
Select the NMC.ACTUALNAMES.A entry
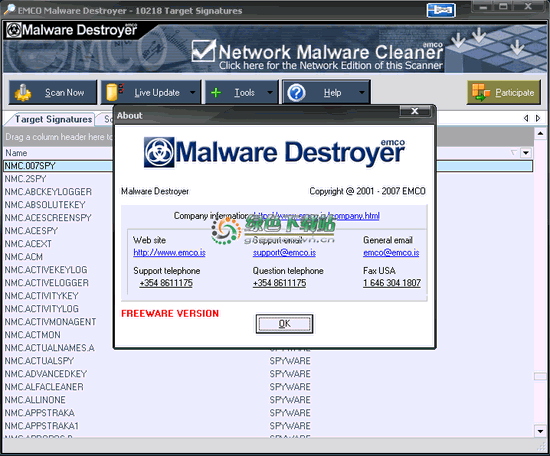(49, 348)
